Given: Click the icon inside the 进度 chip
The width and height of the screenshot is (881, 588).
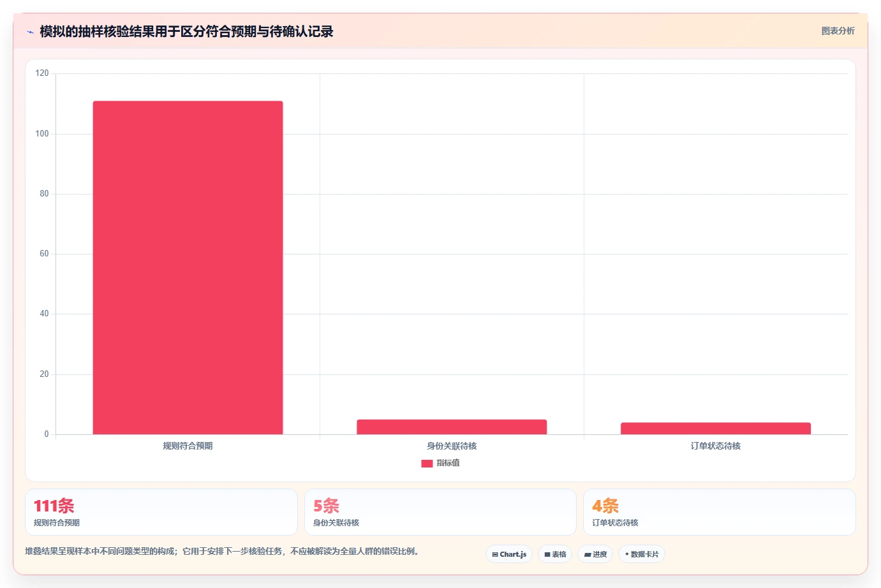Looking at the screenshot, I should [588, 555].
